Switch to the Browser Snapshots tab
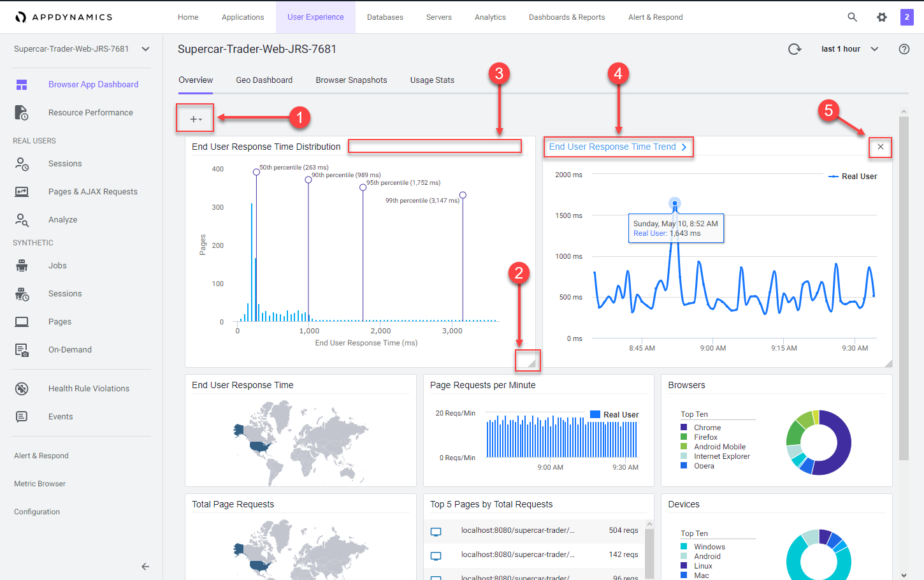Screen dimensions: 924x580 pyautogui.click(x=351, y=80)
